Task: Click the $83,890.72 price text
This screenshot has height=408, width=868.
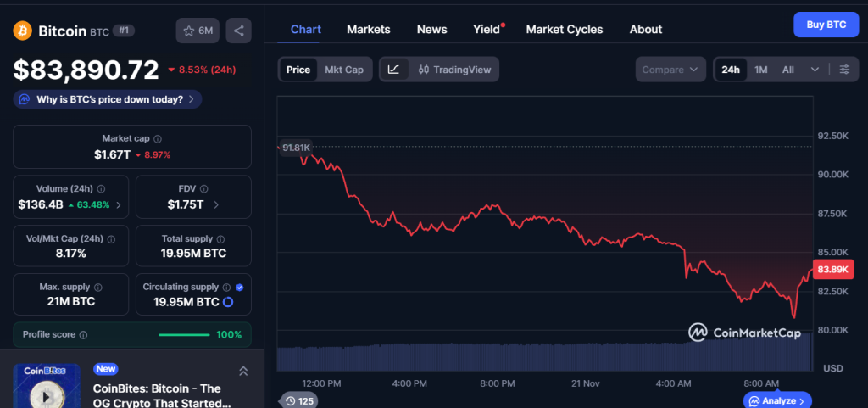Action: 86,70
